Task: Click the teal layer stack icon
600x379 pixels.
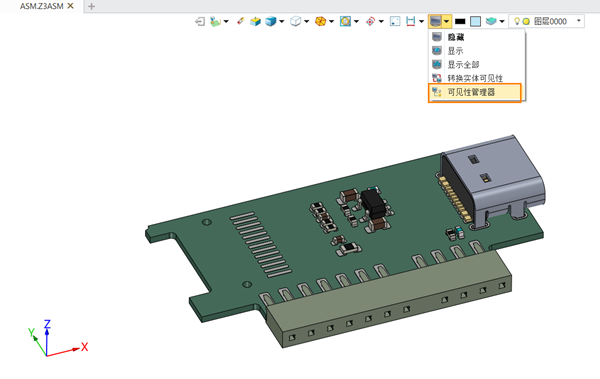Action: click(491, 21)
